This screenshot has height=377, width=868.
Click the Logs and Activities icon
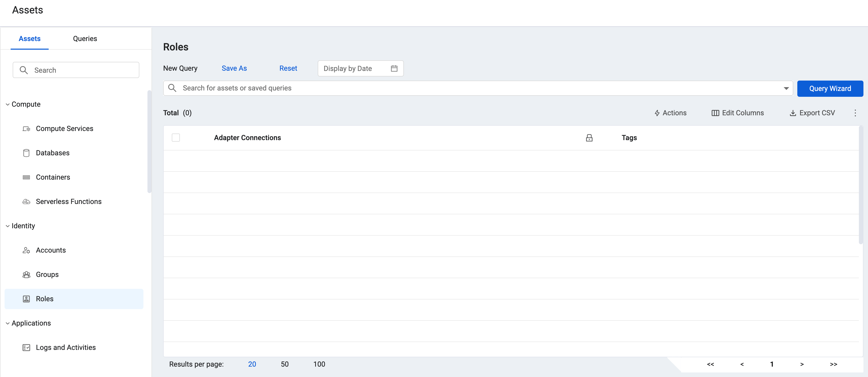(26, 347)
